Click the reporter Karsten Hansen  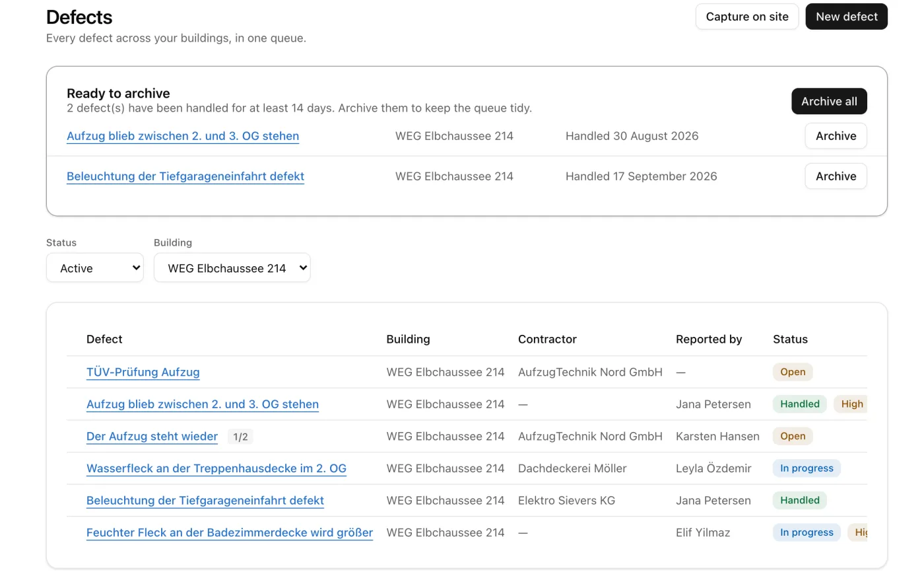[x=717, y=437]
